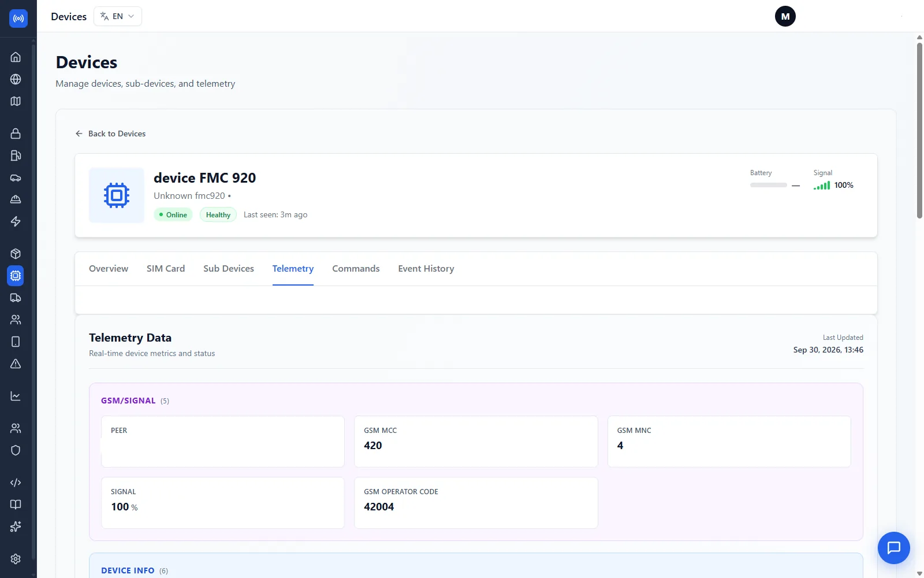Open the alert triangle sidebar icon

tap(16, 364)
